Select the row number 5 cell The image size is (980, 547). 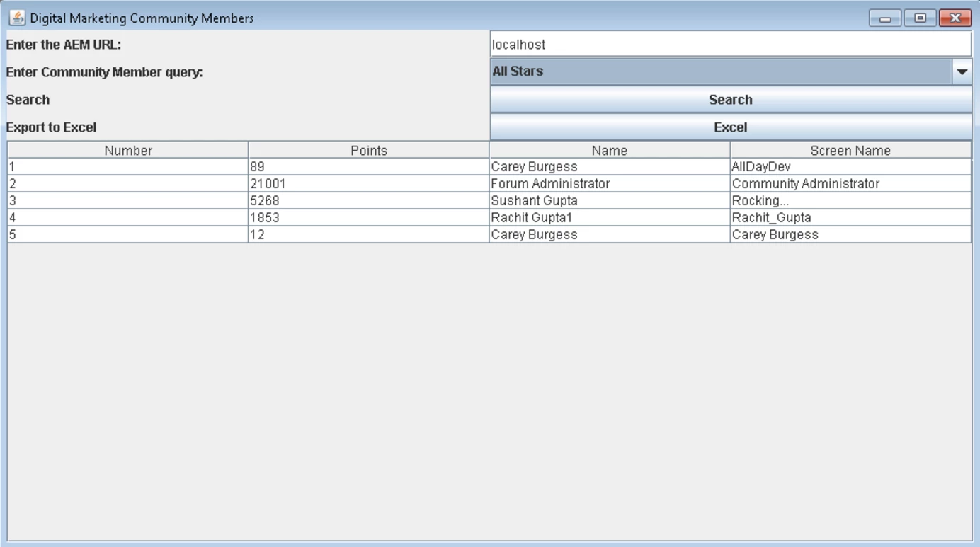pyautogui.click(x=128, y=235)
